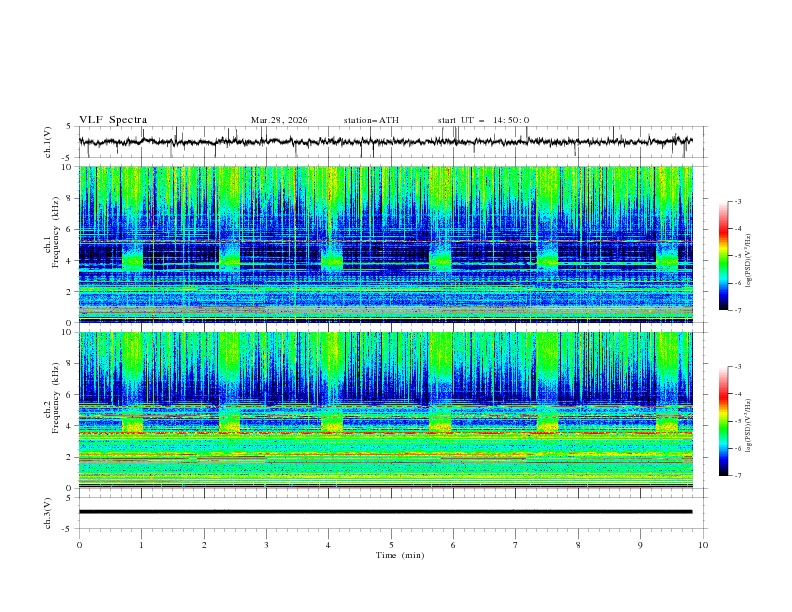Click the "-3" tick on ch.1 color bar
The image size is (792, 612).
point(738,201)
